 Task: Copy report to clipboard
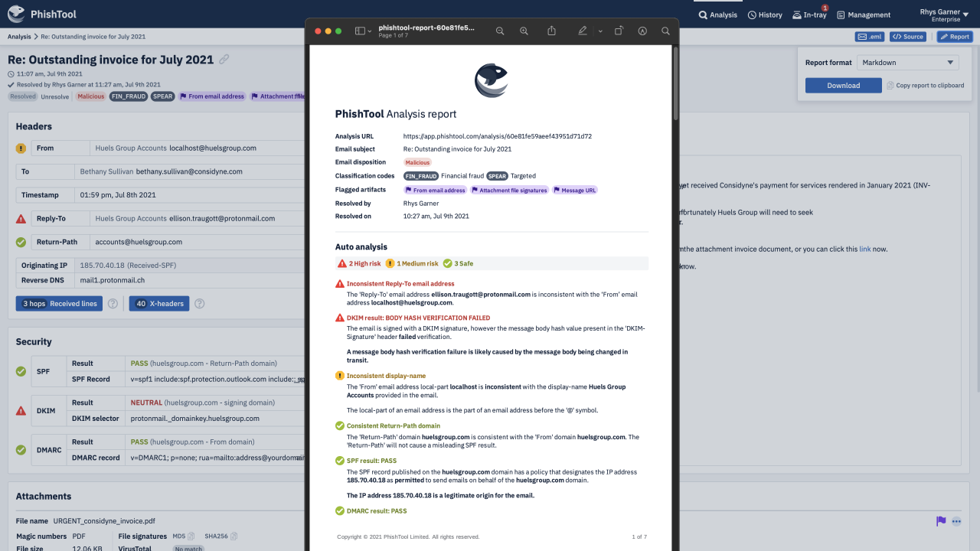coord(925,86)
